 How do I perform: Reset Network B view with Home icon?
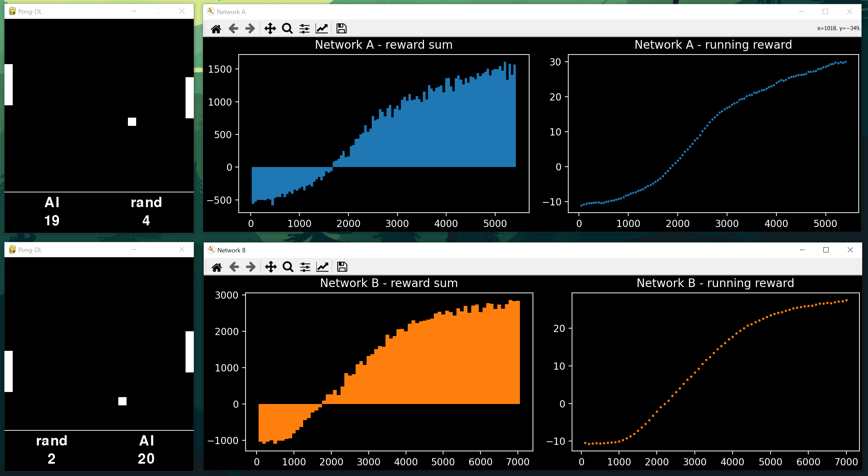(x=217, y=267)
